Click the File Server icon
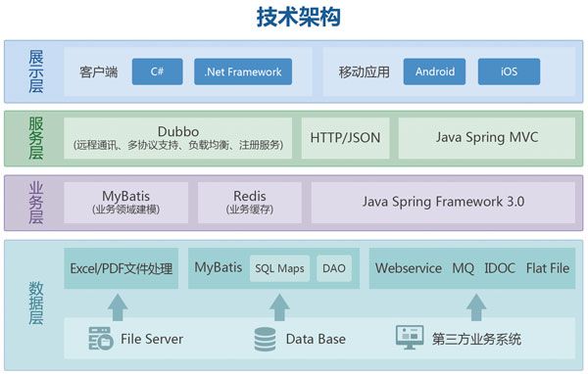This screenshot has width=588, height=374. [x=101, y=339]
